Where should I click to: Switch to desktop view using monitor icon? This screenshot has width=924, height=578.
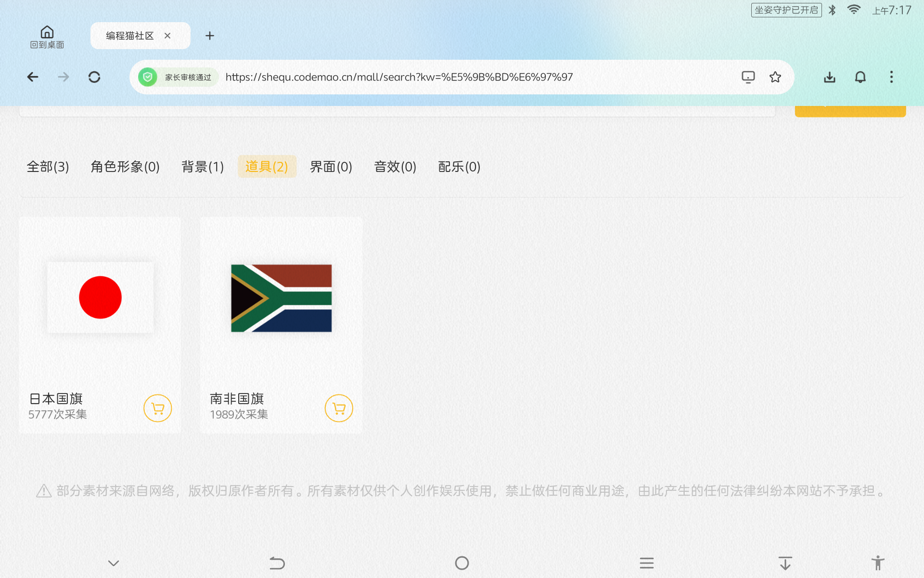pos(748,77)
